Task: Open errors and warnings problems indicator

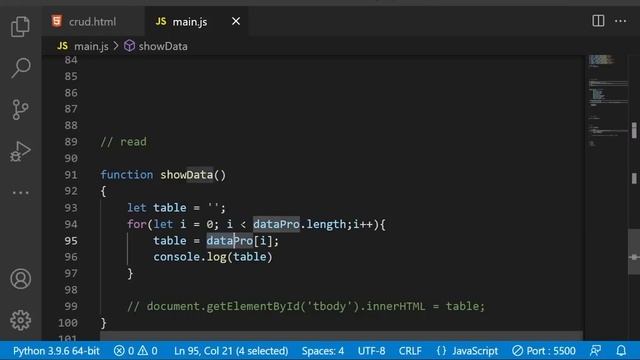Action: tap(136, 351)
